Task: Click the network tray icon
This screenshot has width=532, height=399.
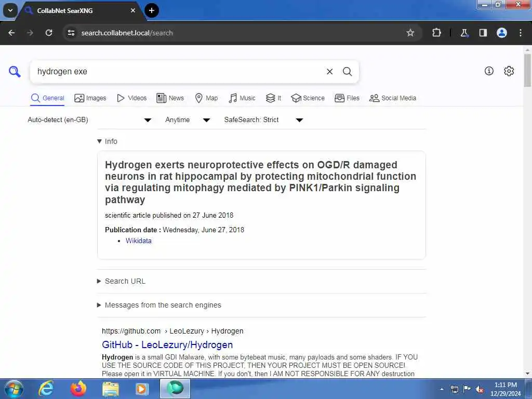Action: [455, 390]
